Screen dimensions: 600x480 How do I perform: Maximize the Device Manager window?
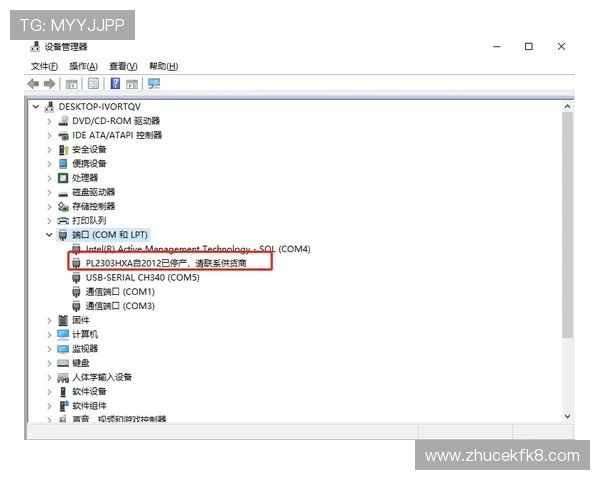click(529, 47)
